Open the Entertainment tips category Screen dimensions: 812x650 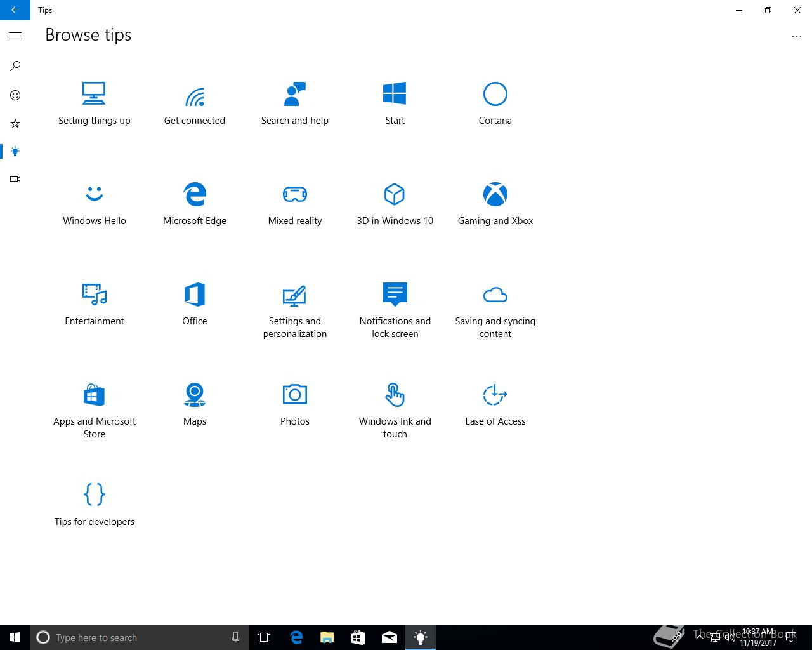pos(95,305)
